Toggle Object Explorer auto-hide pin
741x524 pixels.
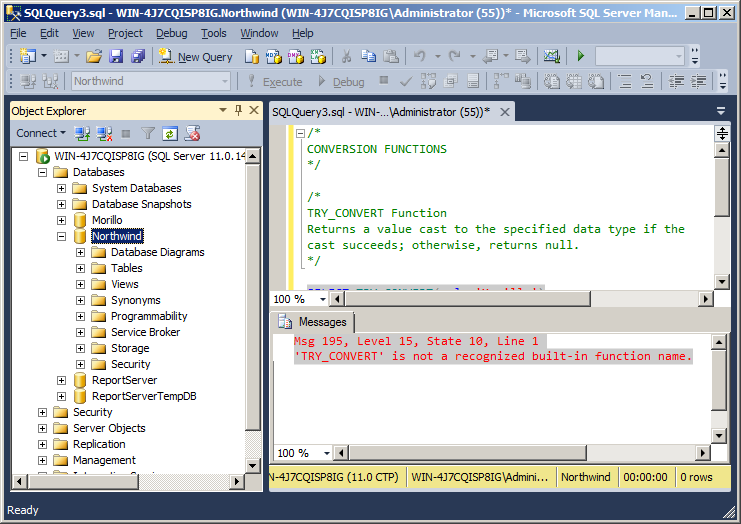[239, 110]
